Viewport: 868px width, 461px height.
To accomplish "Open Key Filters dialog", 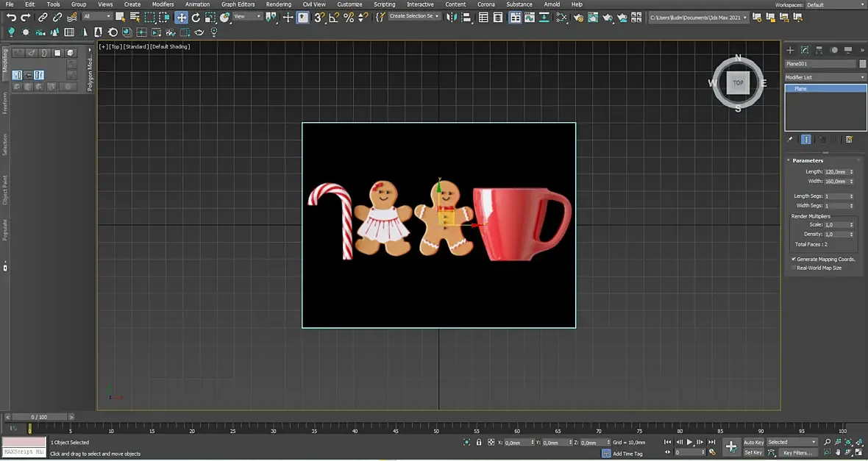I will point(797,453).
